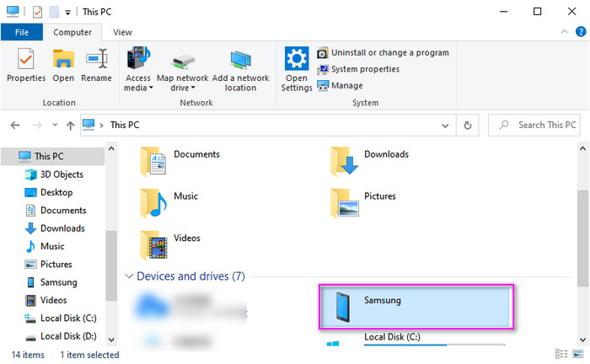
Task: Click the quick access Properties checkmark icon
Action: tap(37, 12)
